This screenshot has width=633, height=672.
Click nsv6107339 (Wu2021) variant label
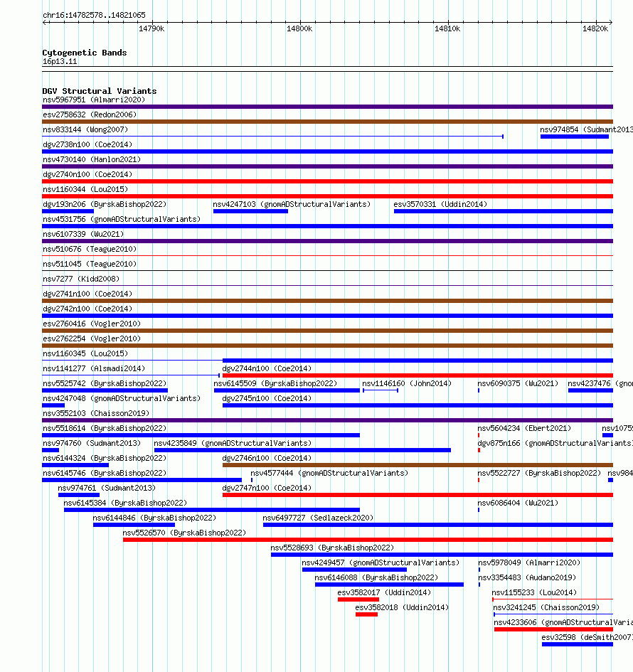(83, 235)
